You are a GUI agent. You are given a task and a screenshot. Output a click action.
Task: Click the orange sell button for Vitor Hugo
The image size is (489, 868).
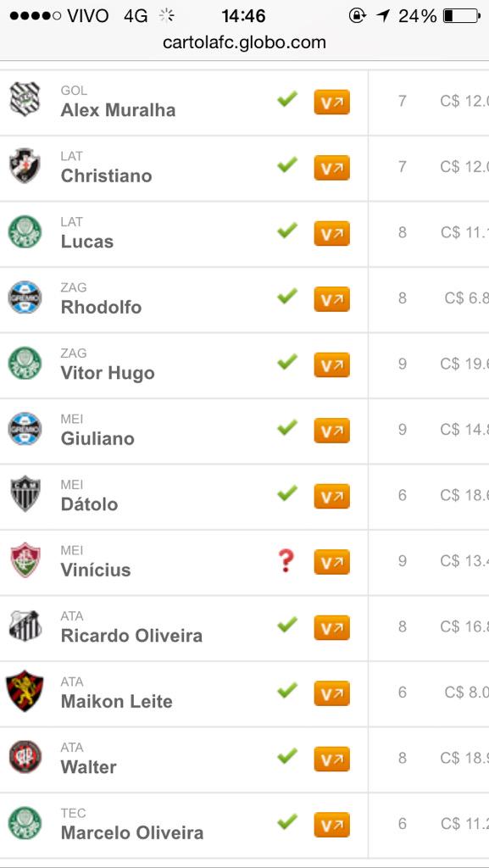point(332,364)
